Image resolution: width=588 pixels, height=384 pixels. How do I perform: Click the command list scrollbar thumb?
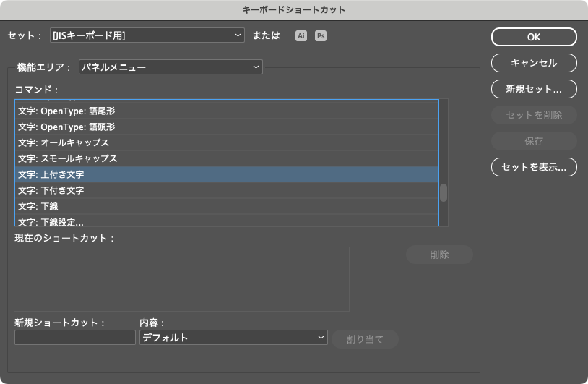pyautogui.click(x=444, y=192)
